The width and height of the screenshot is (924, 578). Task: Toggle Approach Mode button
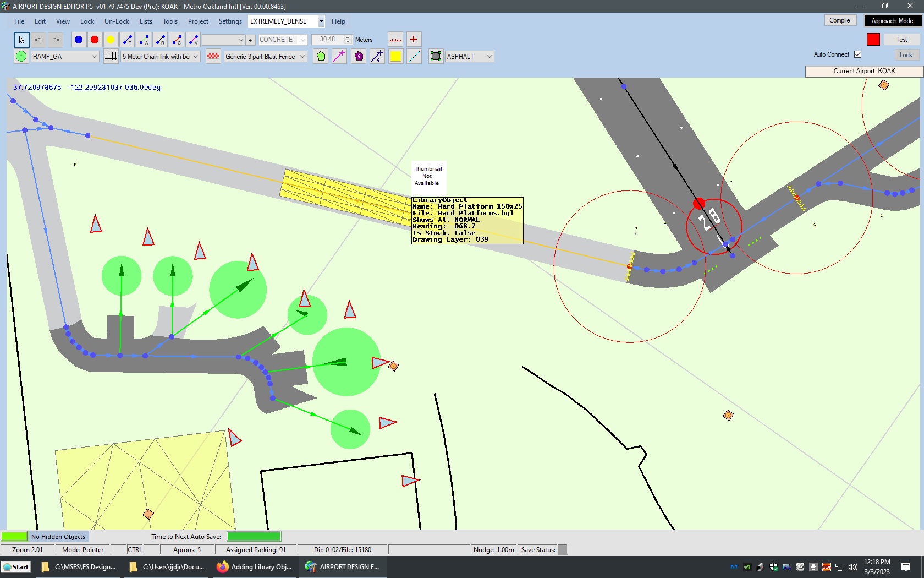coord(892,21)
